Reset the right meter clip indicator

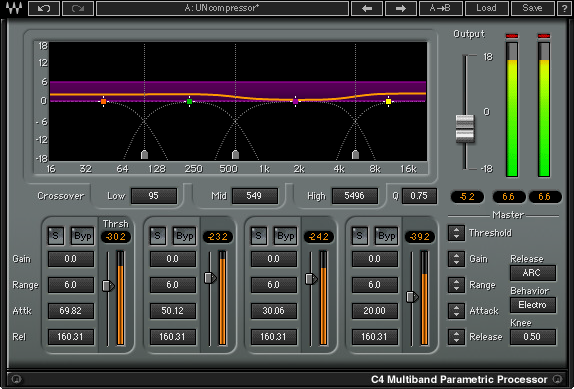pyautogui.click(x=544, y=35)
